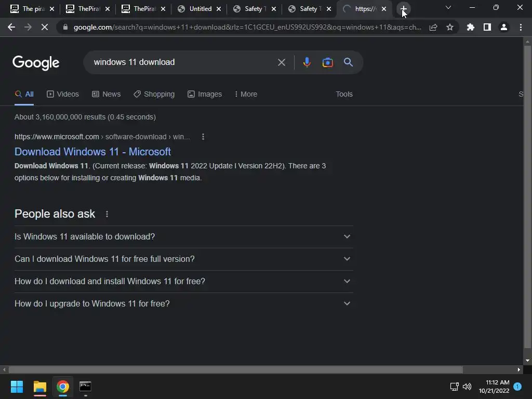Open the Windows Start menu
Viewport: 532px width, 399px height.
click(x=17, y=387)
